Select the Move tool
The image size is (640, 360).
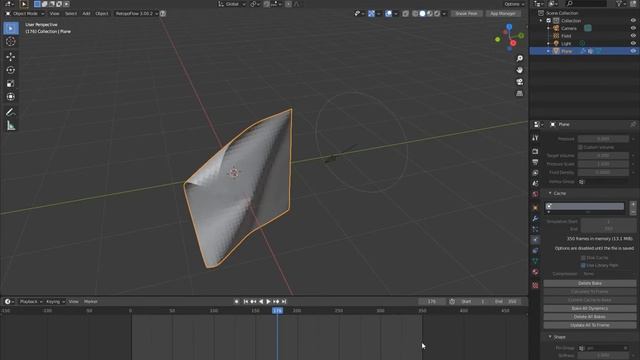(11, 57)
